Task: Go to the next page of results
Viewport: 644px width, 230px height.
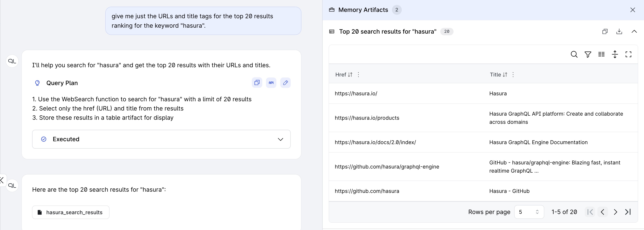Action: [616, 212]
